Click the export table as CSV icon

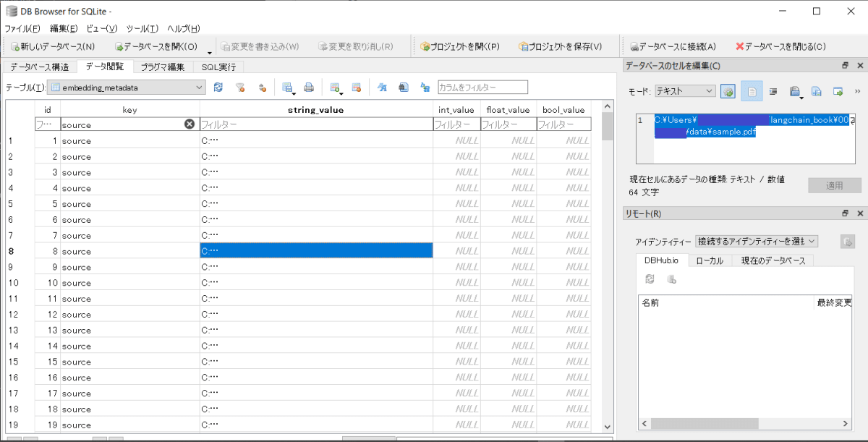pyautogui.click(x=286, y=88)
